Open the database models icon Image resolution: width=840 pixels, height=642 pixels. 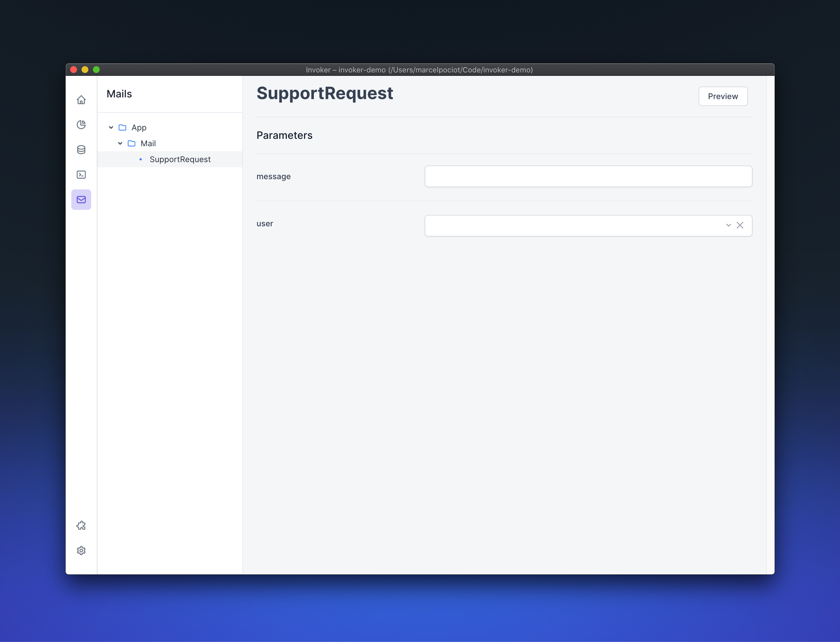coord(81,150)
